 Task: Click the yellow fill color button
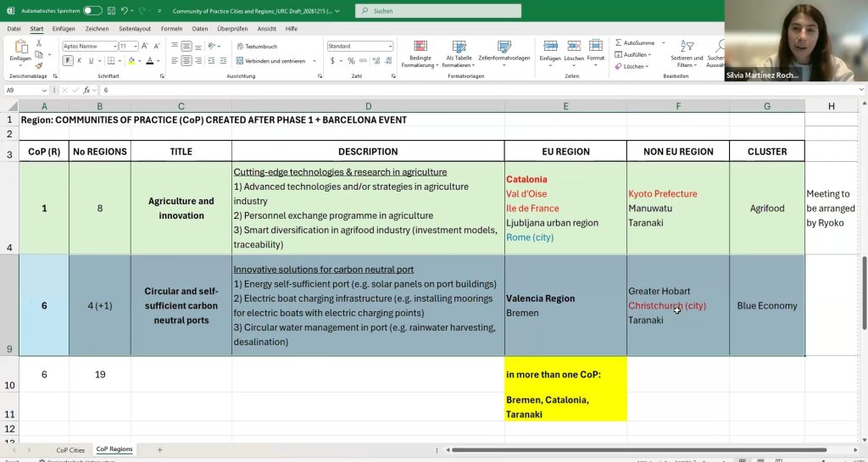[x=131, y=61]
